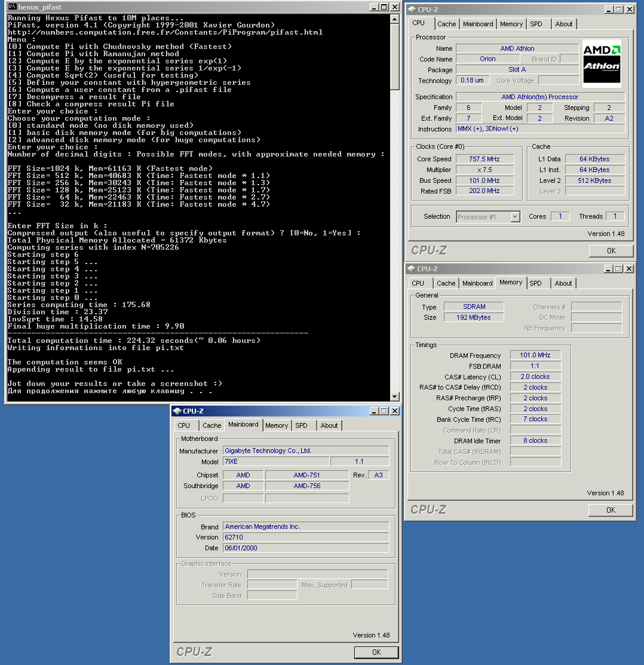644x665 pixels.
Task: Open Mainboard tab in top CPU-Z window
Action: coord(478,24)
